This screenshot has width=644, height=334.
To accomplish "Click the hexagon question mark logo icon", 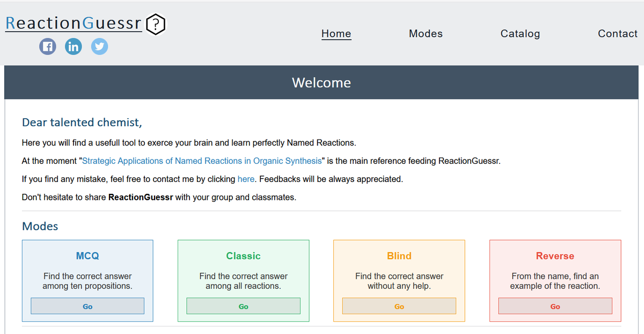I will coord(155,24).
